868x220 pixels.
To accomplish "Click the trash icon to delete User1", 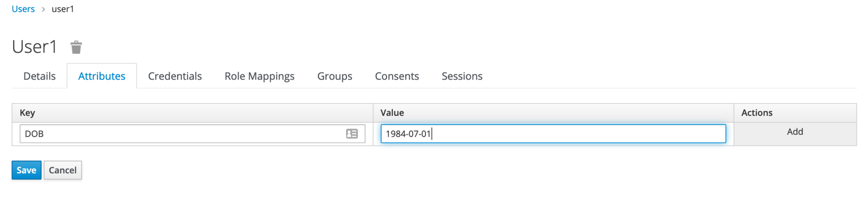I will click(76, 47).
